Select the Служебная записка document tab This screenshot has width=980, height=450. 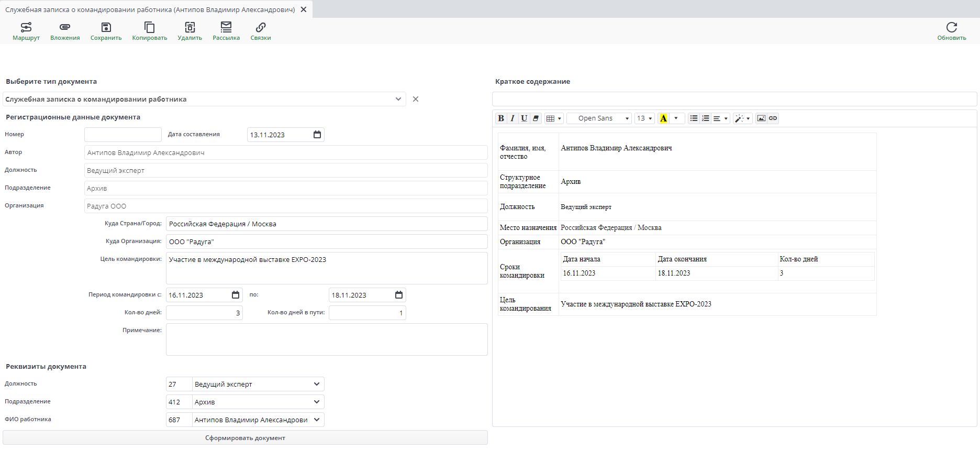click(x=150, y=9)
